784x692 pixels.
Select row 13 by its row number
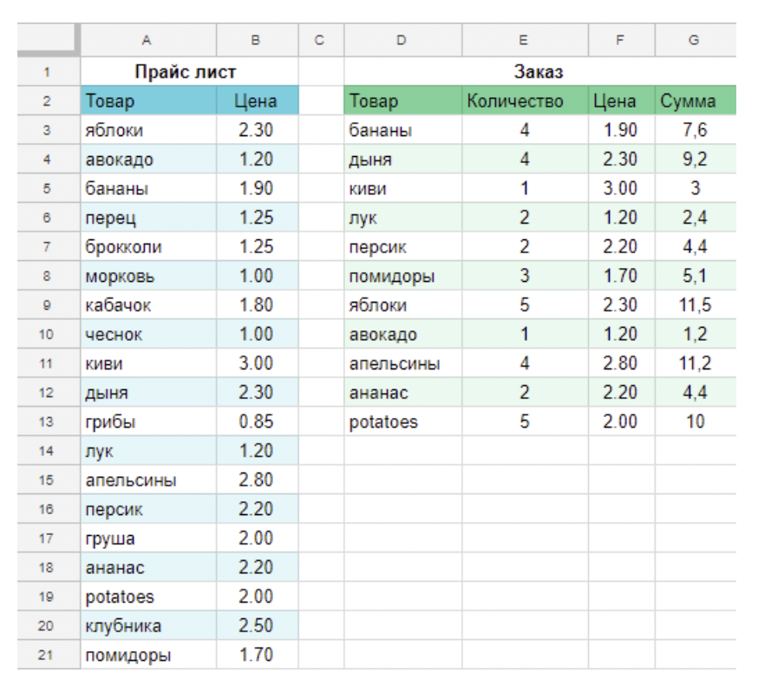47,422
